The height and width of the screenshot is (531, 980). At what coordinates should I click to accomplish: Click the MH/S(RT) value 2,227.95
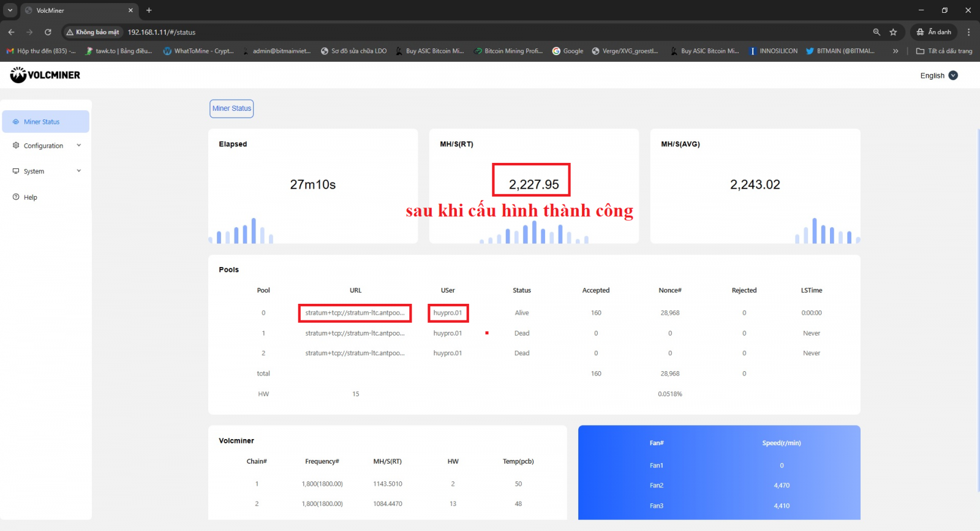[x=534, y=184]
